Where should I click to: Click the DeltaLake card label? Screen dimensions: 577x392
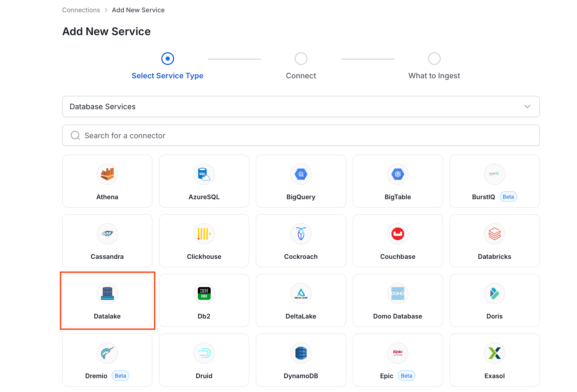[x=301, y=316]
